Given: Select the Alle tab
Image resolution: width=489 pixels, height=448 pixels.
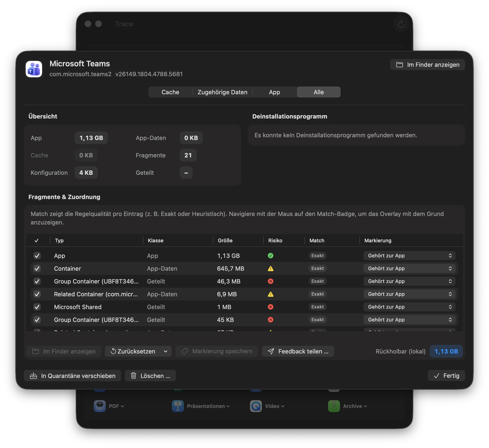Looking at the screenshot, I should [319, 92].
